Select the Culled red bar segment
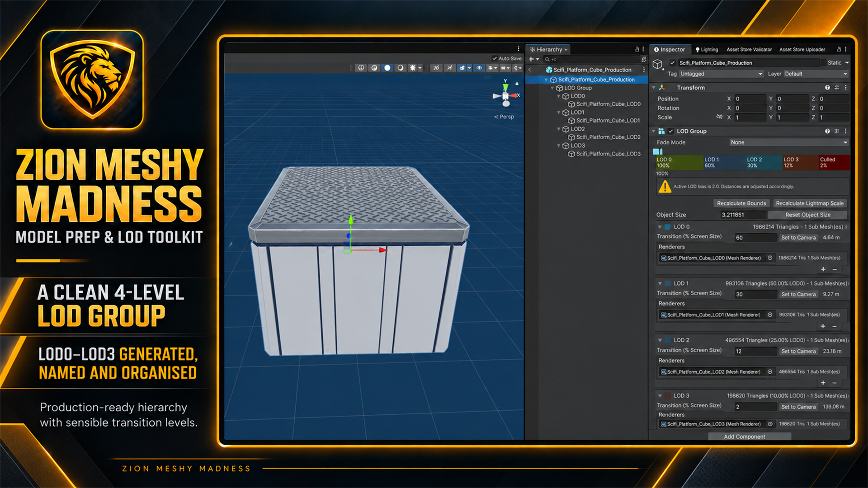 tap(834, 162)
